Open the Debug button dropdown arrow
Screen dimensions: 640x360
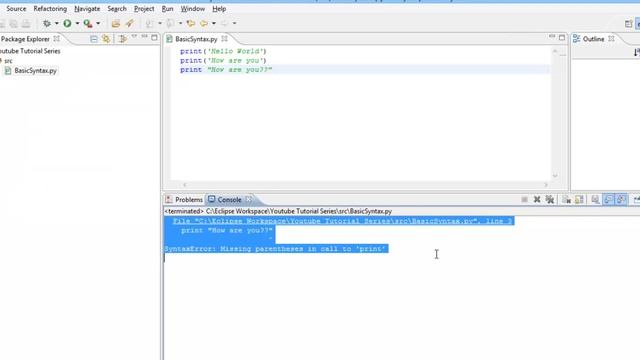tap(57, 23)
